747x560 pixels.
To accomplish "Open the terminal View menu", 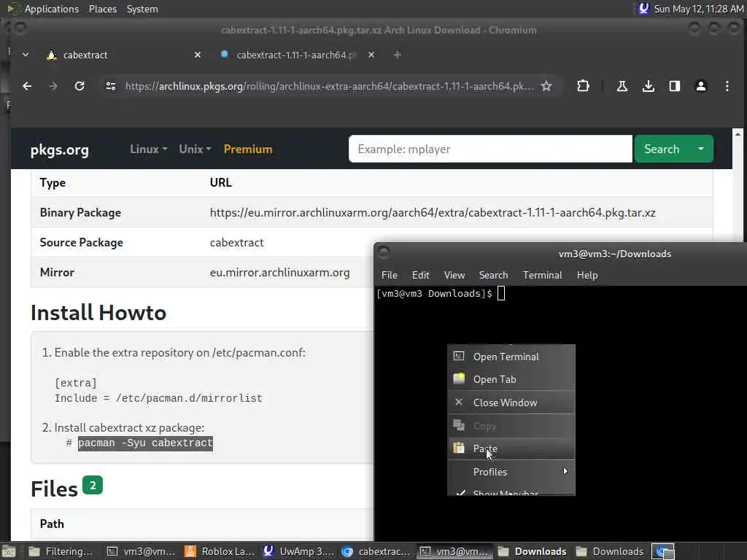I will point(454,275).
